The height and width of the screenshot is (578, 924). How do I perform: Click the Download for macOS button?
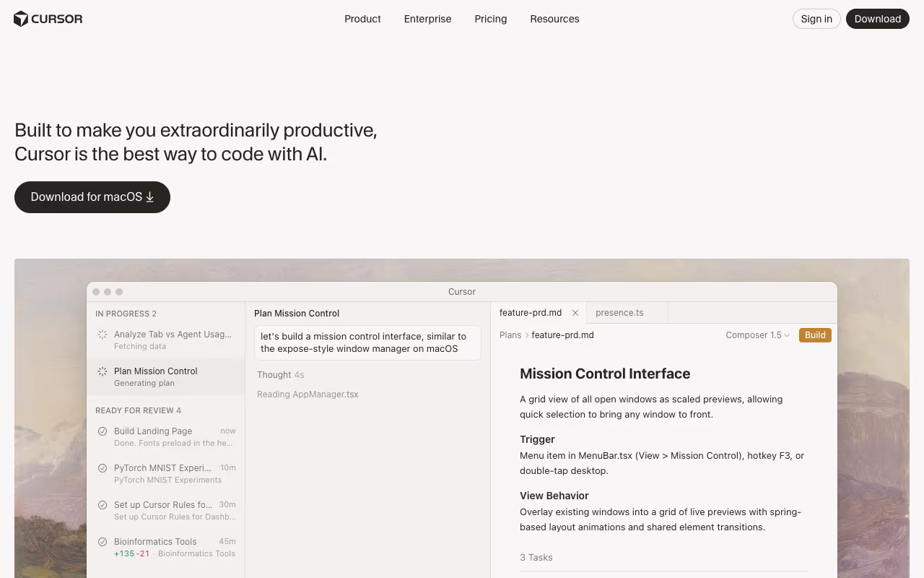(x=92, y=197)
